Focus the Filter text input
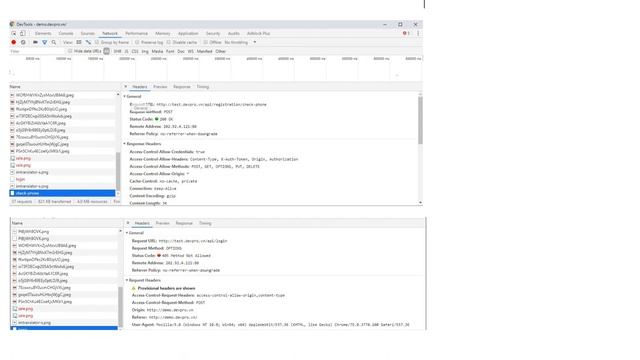Screen dimensions: 640x360 pos(37,51)
